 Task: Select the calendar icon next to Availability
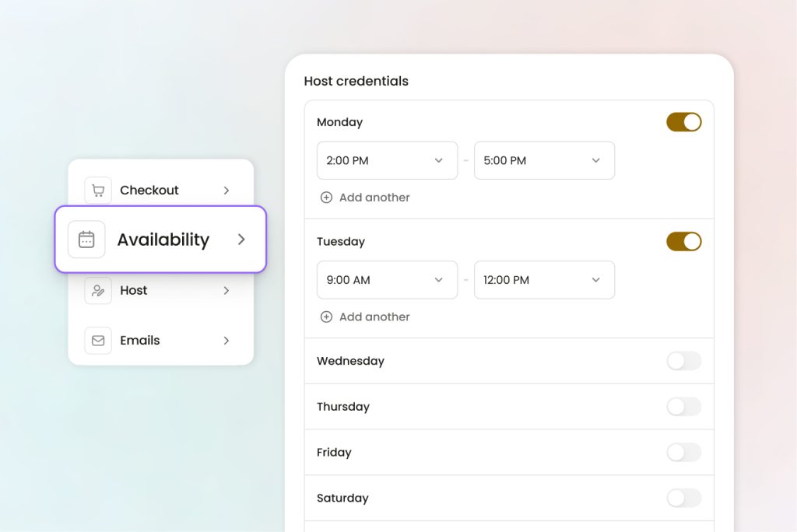click(86, 240)
